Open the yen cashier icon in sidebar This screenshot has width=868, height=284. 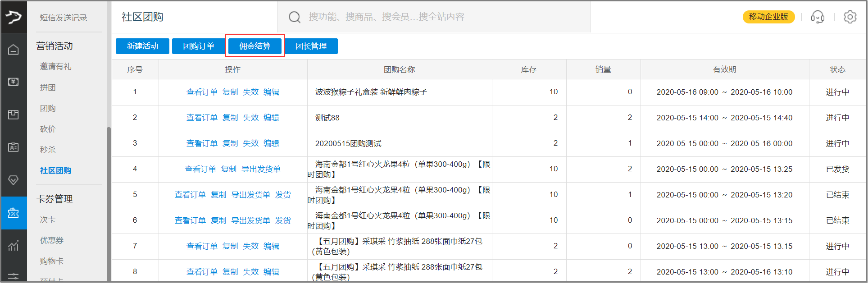click(14, 82)
